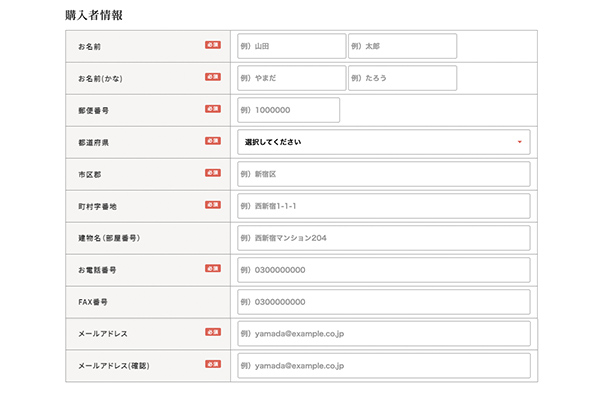
Task: Select the メールアドレス email input
Action: click(383, 333)
